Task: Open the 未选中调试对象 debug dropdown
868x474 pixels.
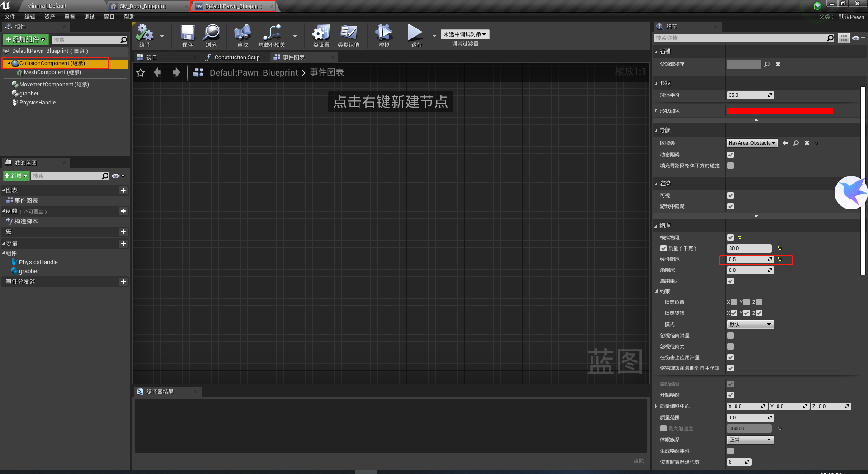Action: point(465,34)
